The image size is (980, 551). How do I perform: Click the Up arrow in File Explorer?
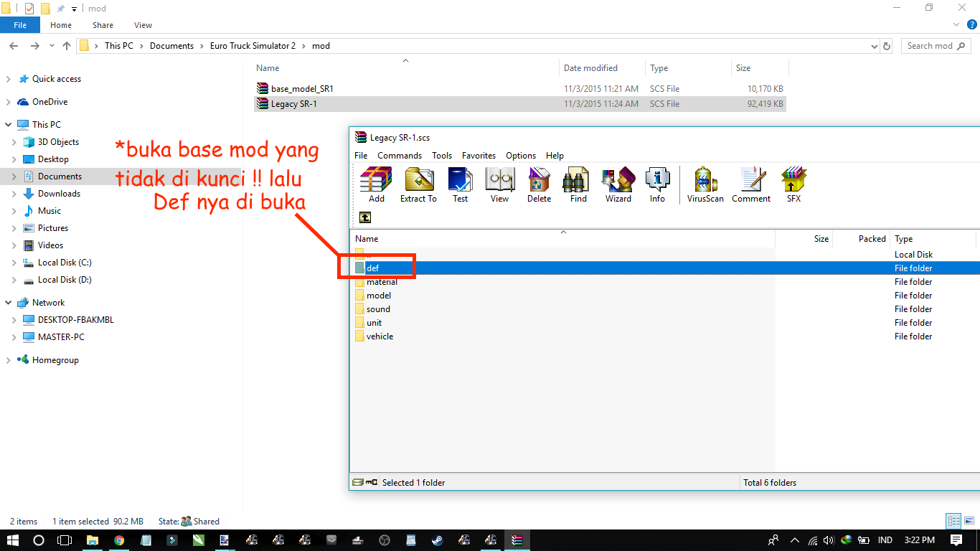(x=67, y=46)
